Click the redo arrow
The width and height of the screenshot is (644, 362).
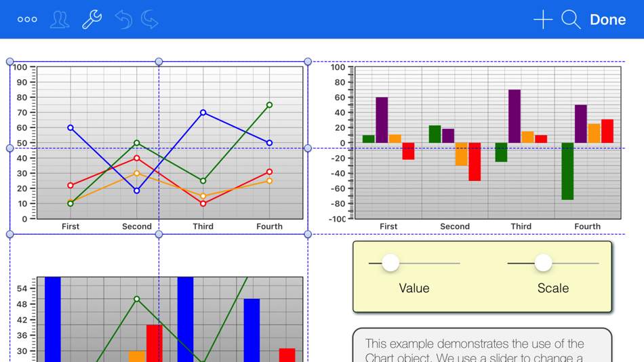(150, 19)
